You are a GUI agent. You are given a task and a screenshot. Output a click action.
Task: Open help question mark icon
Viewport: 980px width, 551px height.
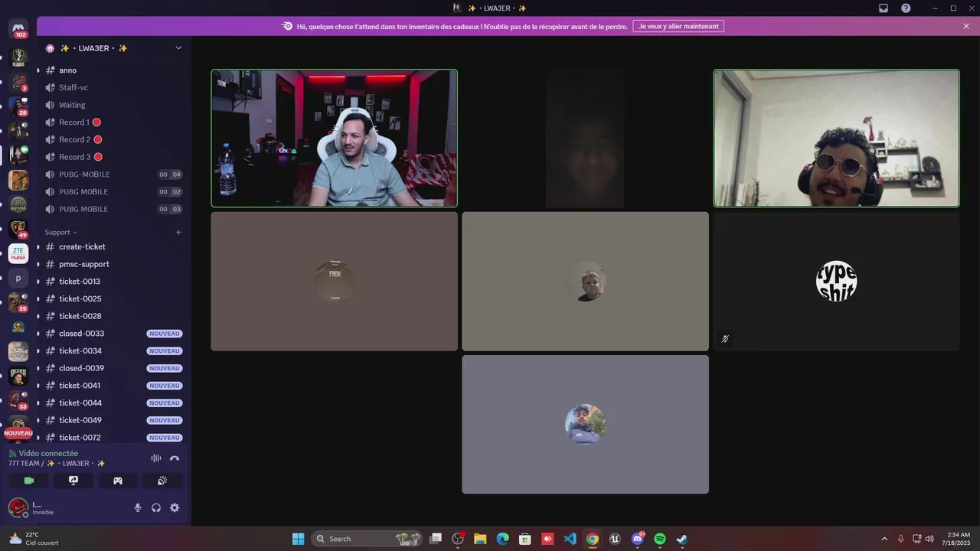coord(906,8)
